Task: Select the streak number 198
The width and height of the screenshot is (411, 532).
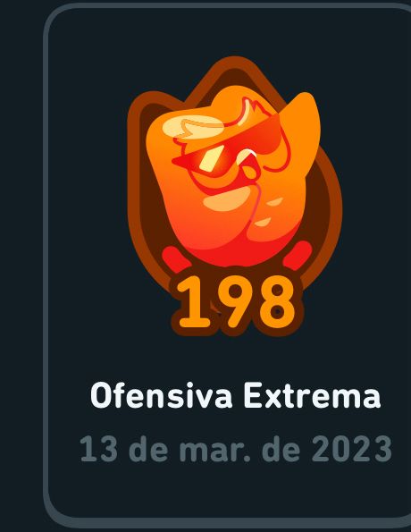Action: click(x=237, y=301)
